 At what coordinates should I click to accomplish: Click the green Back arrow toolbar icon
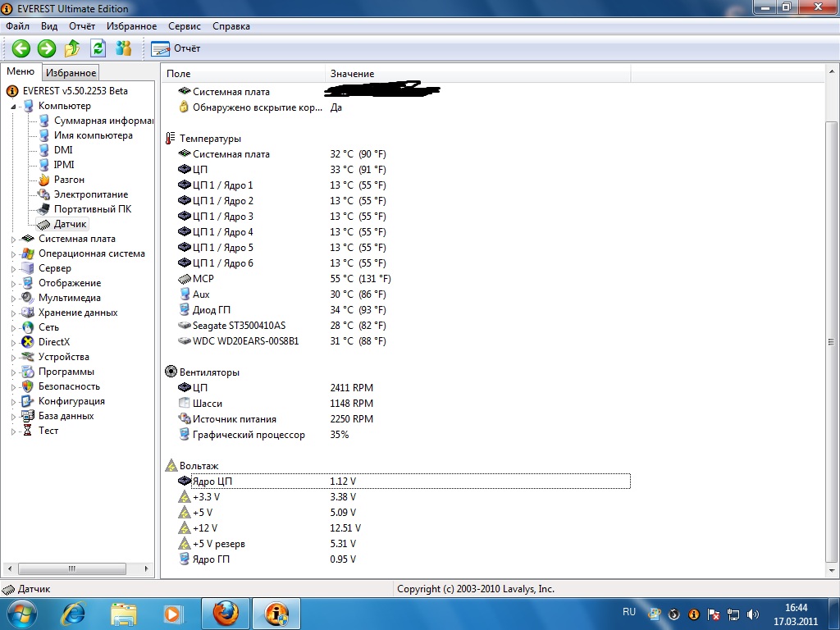[x=21, y=48]
